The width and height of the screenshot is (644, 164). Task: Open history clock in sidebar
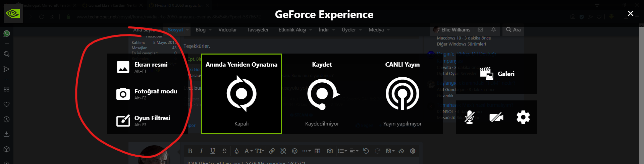coord(6,119)
